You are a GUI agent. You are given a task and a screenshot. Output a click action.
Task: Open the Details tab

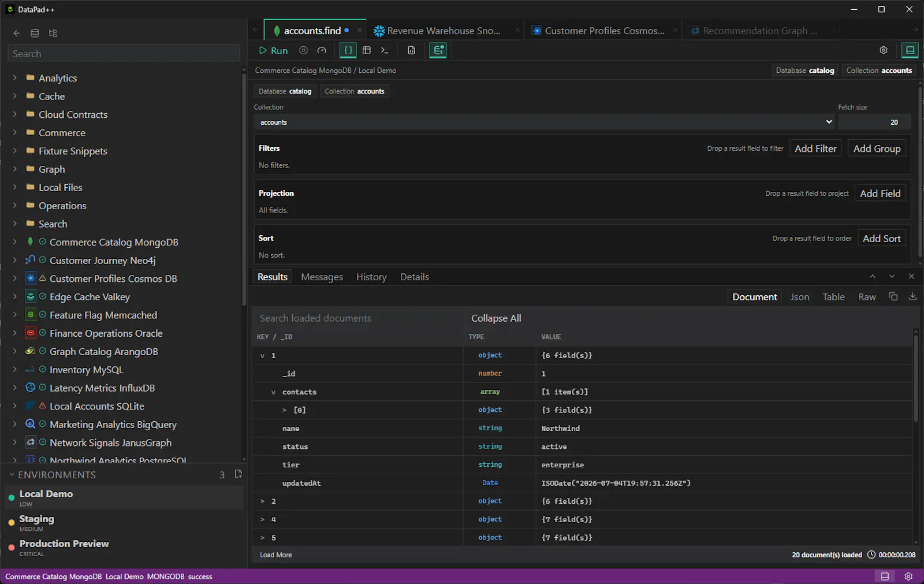414,277
